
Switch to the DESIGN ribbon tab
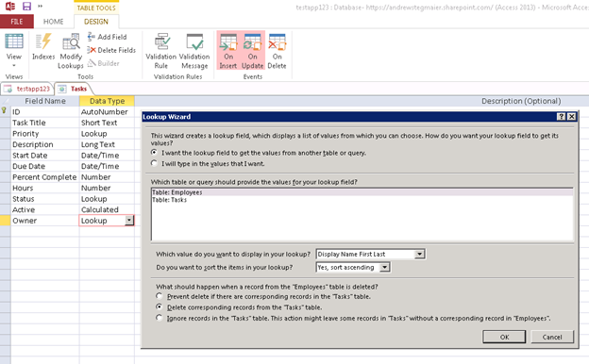click(96, 22)
